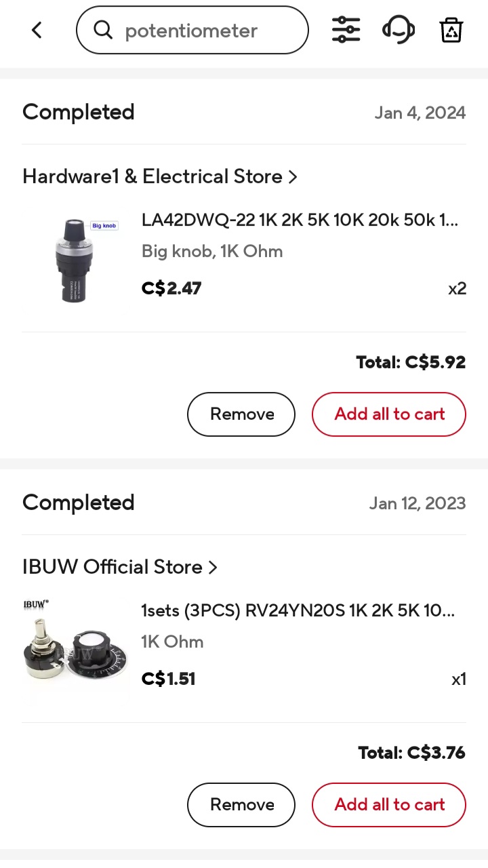The height and width of the screenshot is (868, 488).
Task: View the RV24YN20S potentiometer product thumbnail
Action: (76, 648)
